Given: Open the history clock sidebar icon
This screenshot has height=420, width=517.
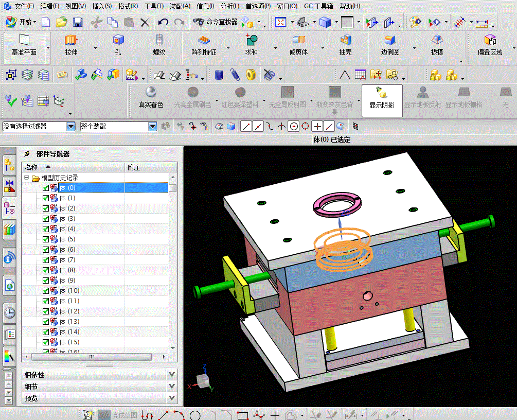Looking at the screenshot, I should click(x=10, y=312).
